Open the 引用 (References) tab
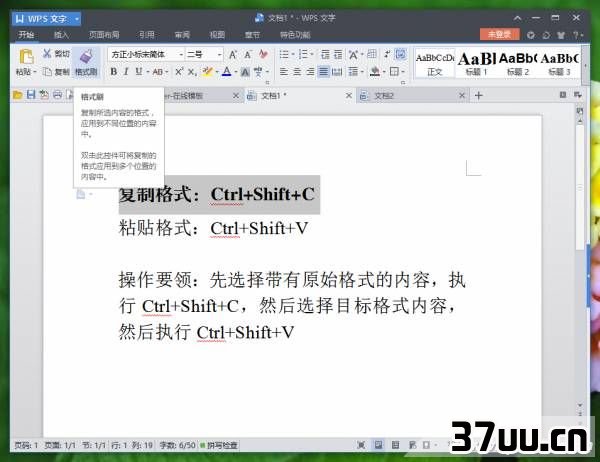 point(147,35)
